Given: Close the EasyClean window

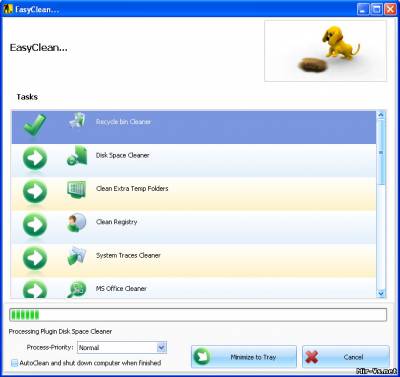Looking at the screenshot, I should [390, 9].
